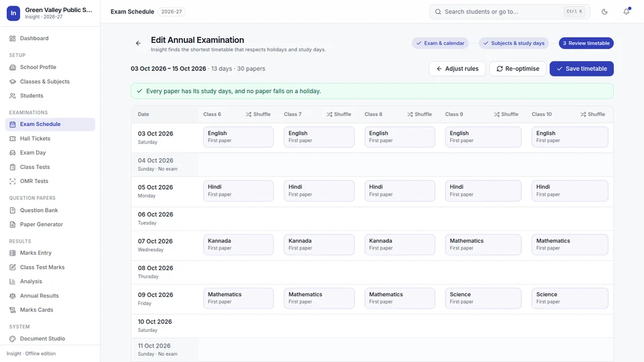The width and height of the screenshot is (644, 362).
Task: Click the Insight app logo
Action: tap(13, 13)
